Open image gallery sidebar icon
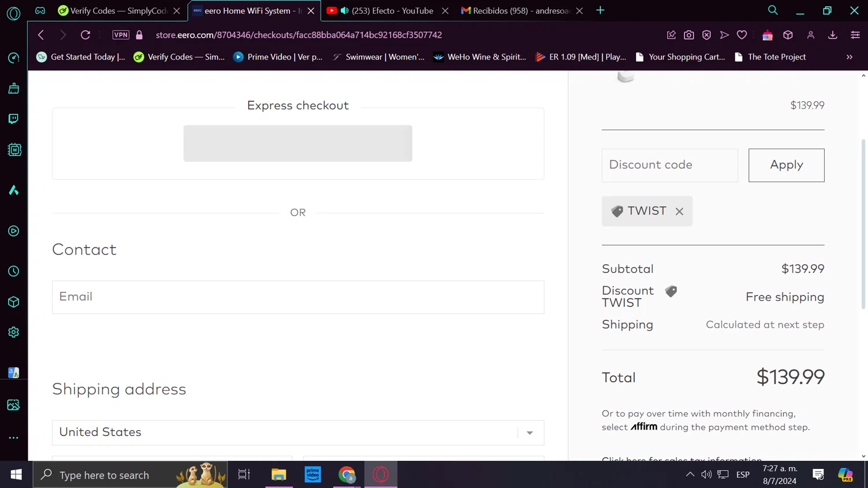Screen dimensions: 868x488 coord(13,405)
